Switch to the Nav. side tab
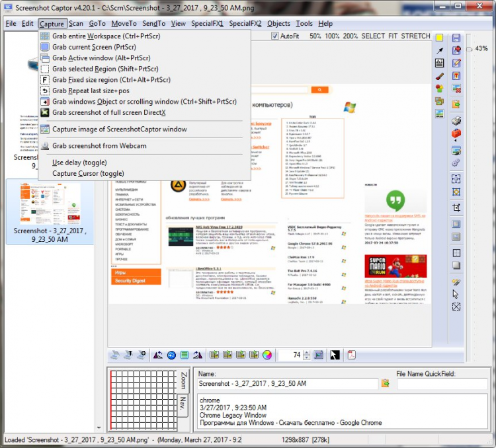This screenshot has height=448, width=496. click(x=183, y=404)
